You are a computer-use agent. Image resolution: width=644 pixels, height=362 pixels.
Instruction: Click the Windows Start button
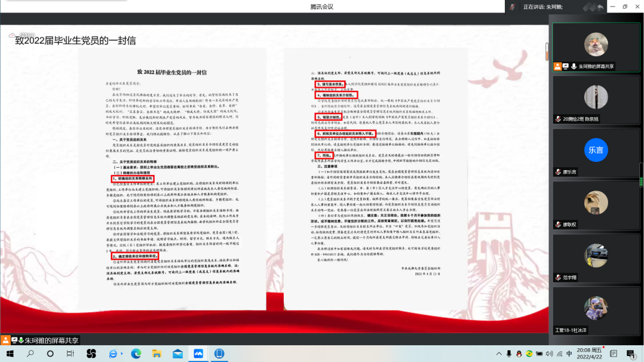pyautogui.click(x=10, y=354)
